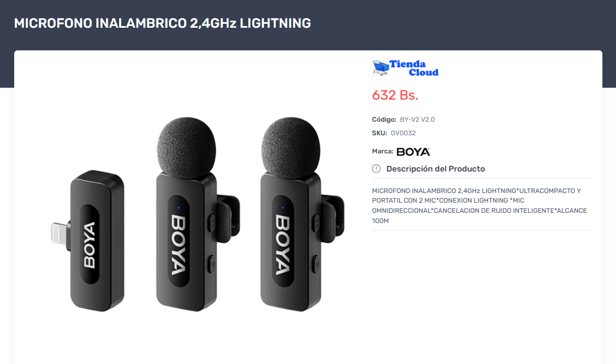Open the Descripción del Producto section header
Viewport: 616px width, 364px height.
point(436,169)
